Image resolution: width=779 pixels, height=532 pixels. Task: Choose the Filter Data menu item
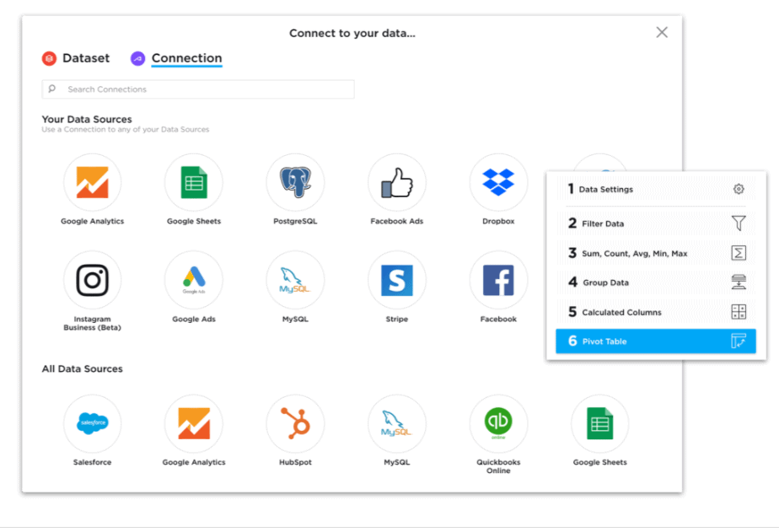656,223
